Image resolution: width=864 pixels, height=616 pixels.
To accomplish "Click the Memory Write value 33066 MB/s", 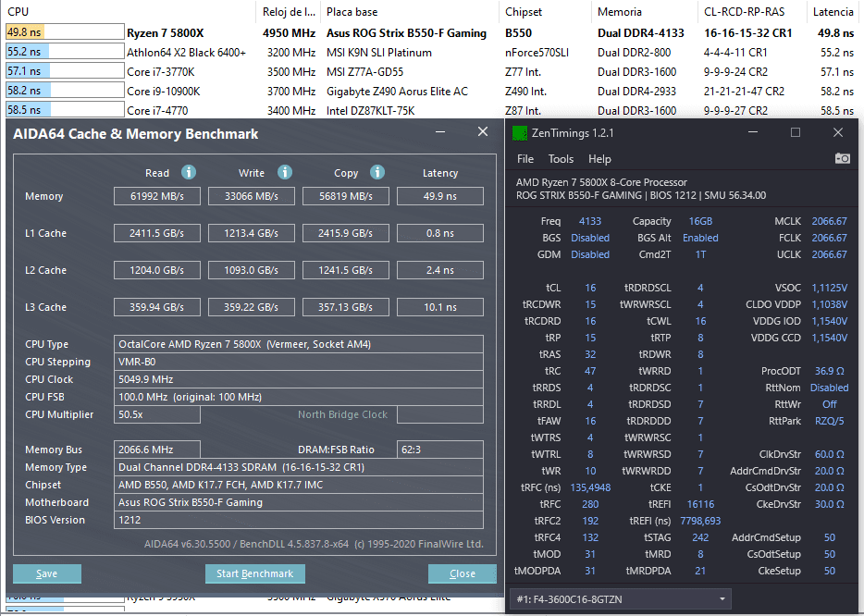I will pyautogui.click(x=252, y=196).
